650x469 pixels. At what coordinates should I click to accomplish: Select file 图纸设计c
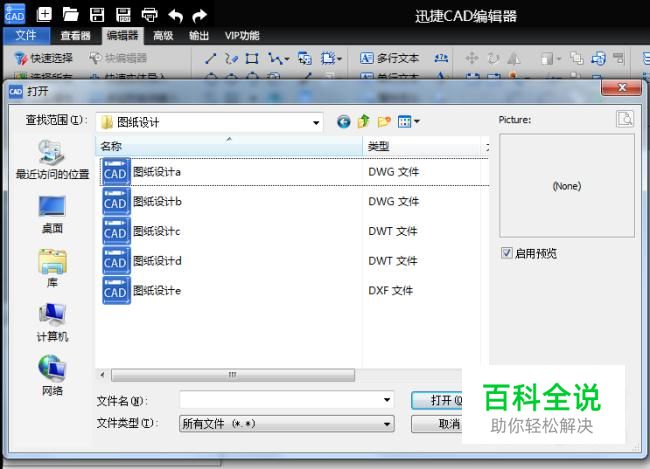[157, 231]
